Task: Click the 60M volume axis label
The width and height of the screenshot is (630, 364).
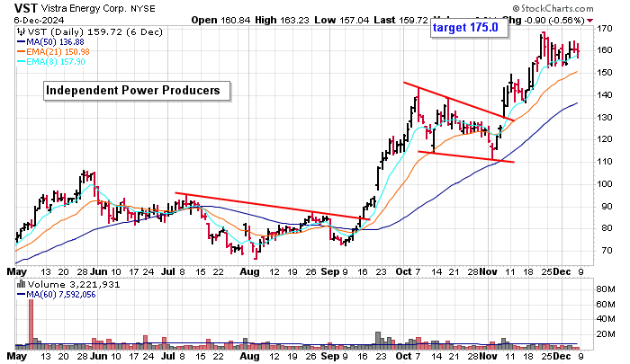Action: coord(606,304)
